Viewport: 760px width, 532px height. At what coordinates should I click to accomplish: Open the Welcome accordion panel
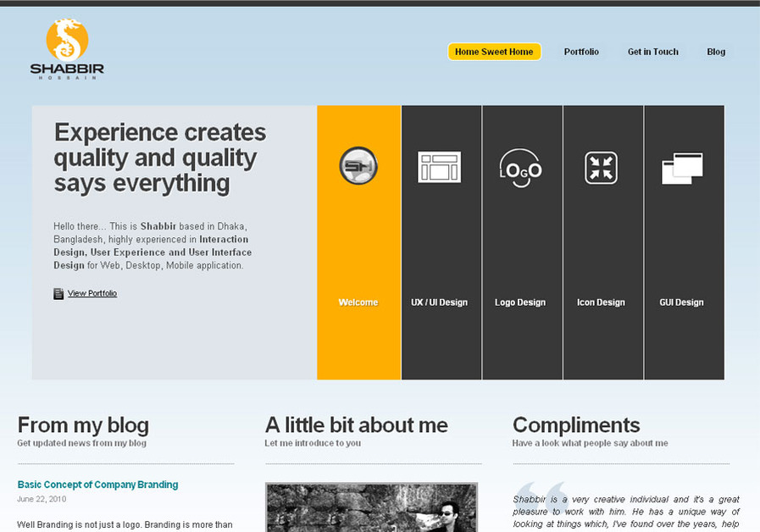[x=358, y=302]
